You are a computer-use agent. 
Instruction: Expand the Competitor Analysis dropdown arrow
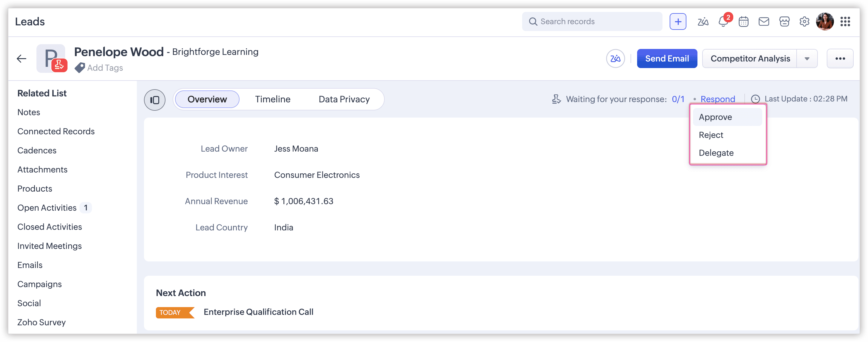click(807, 58)
